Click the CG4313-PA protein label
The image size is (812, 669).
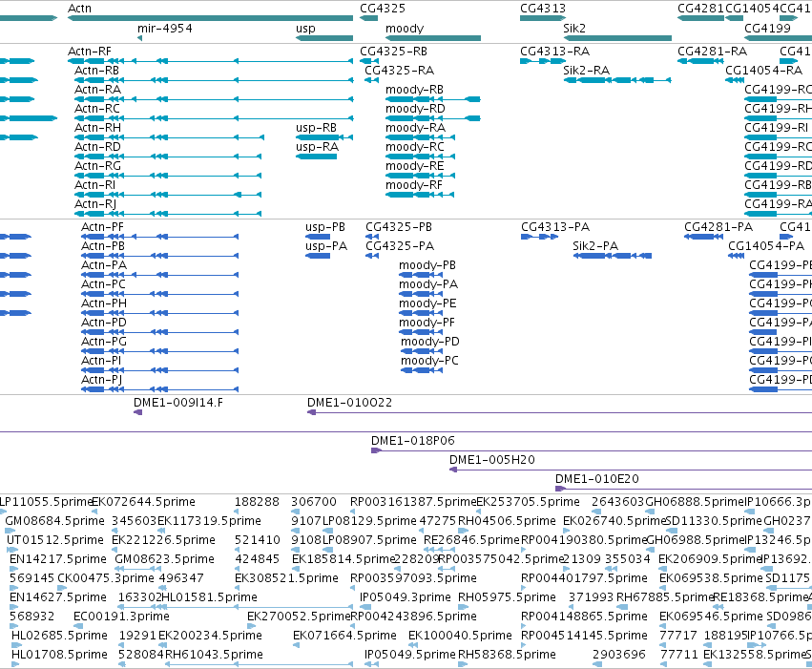[x=555, y=227]
